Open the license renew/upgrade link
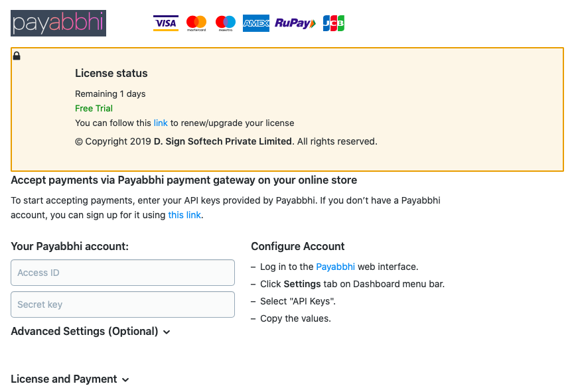Image resolution: width=574 pixels, height=392 pixels. point(161,123)
